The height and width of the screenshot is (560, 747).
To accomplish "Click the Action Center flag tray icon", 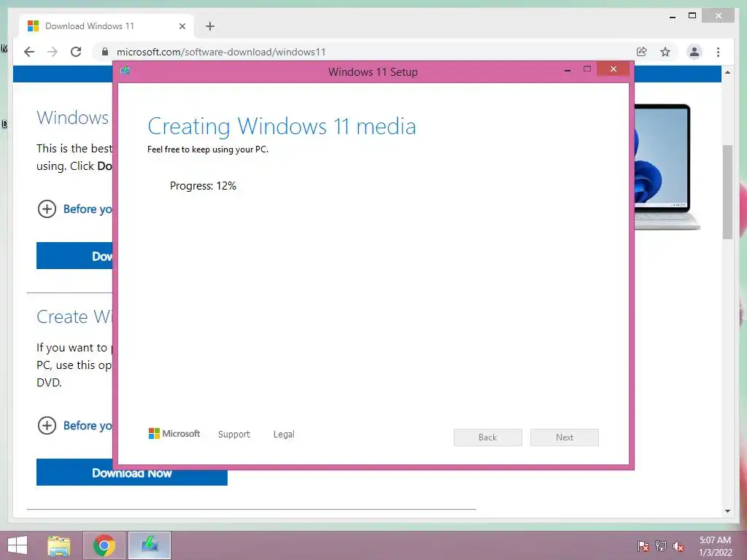I will [643, 546].
